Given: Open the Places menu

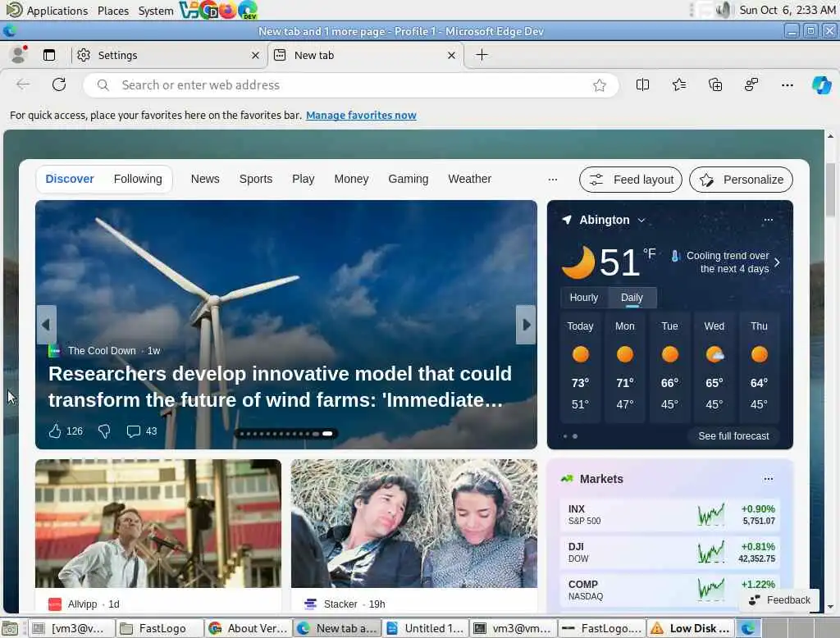Looking at the screenshot, I should click(113, 11).
